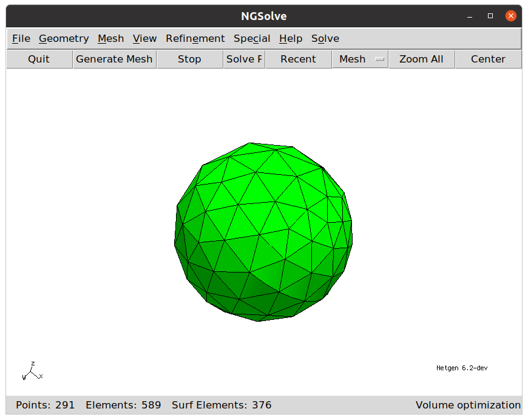
Task: Click the XYZ coordinate axes indicator
Action: [32, 371]
